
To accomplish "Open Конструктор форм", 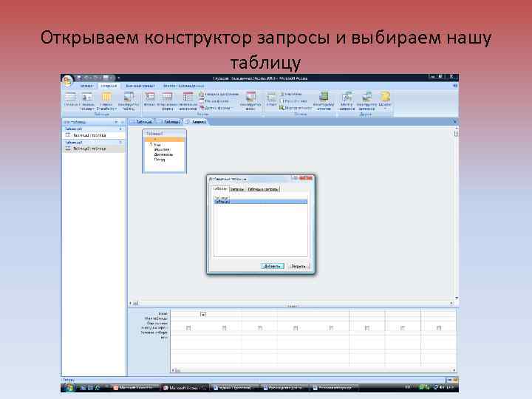I will coord(250,100).
